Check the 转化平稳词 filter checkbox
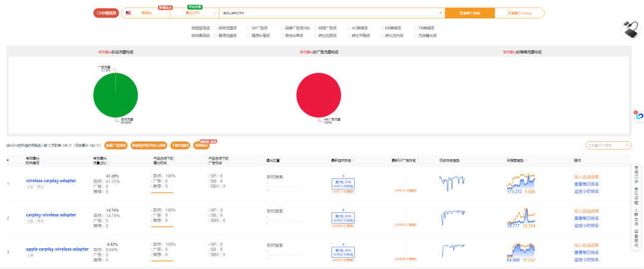This screenshot has height=269, width=644. click(x=349, y=36)
